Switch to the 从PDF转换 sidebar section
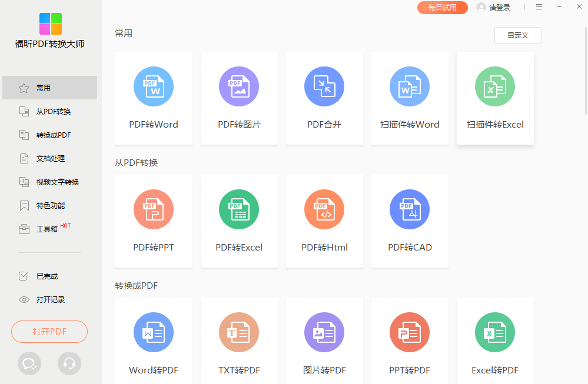 [49, 111]
